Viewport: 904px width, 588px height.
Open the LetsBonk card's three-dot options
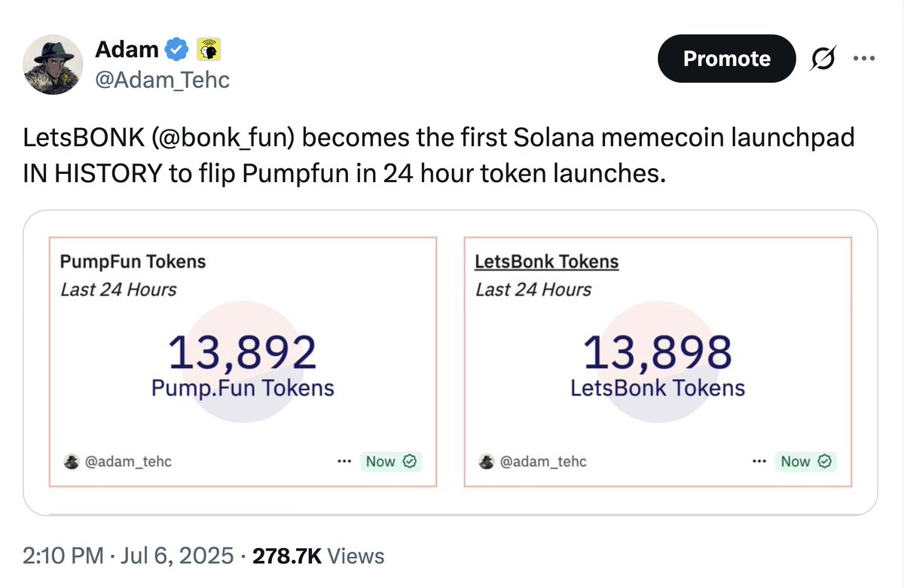(x=759, y=462)
